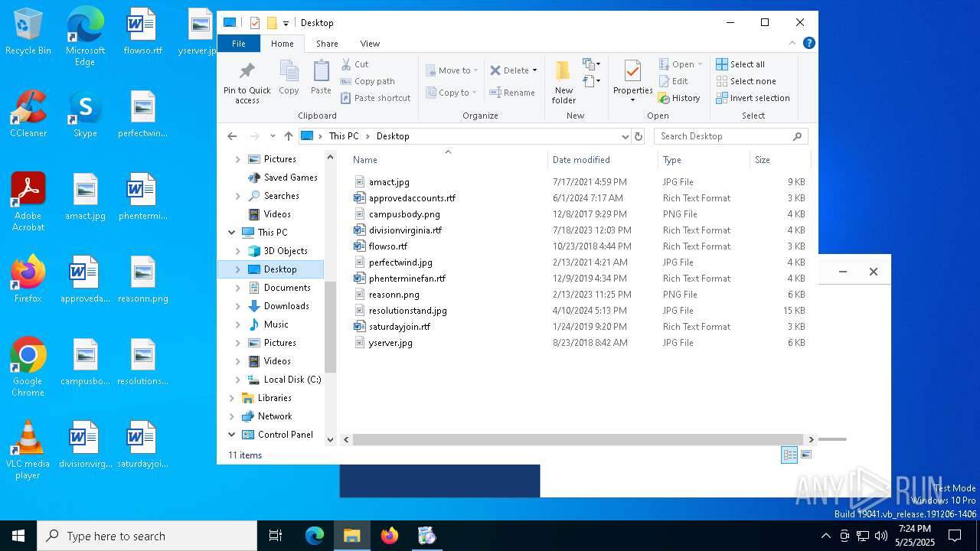Click the Paste icon in the ribbon
980x551 pixels.
pos(321,71)
